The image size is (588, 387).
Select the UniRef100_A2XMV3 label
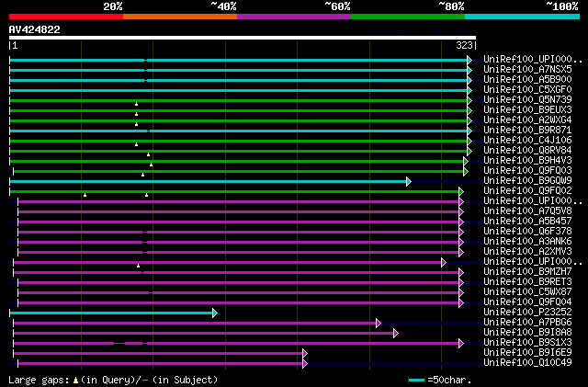(527, 252)
